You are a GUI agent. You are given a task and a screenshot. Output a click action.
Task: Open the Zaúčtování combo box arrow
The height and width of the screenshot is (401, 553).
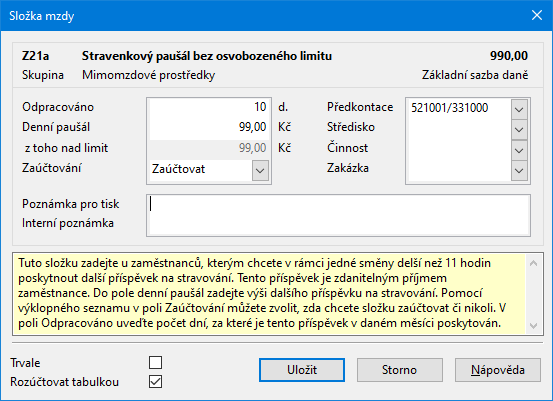point(260,171)
